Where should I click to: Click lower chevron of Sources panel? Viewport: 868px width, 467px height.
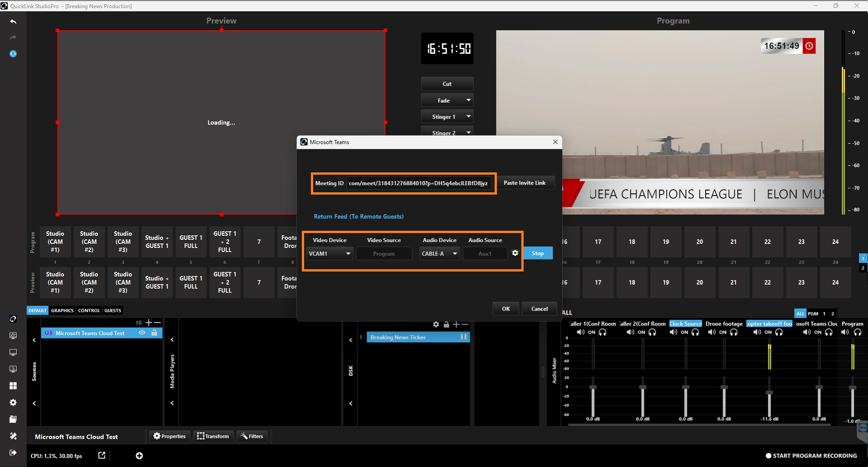(x=34, y=403)
